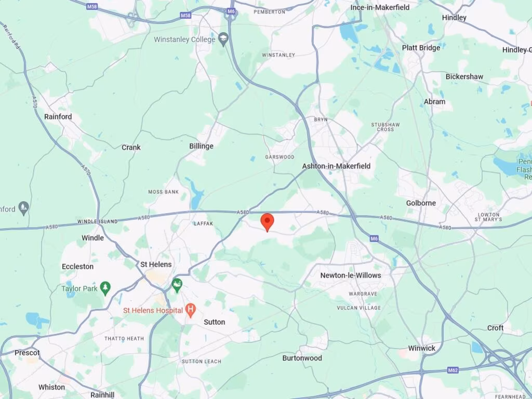The image size is (532, 399).
Task: Select the Winwick village label
Action: (x=422, y=348)
